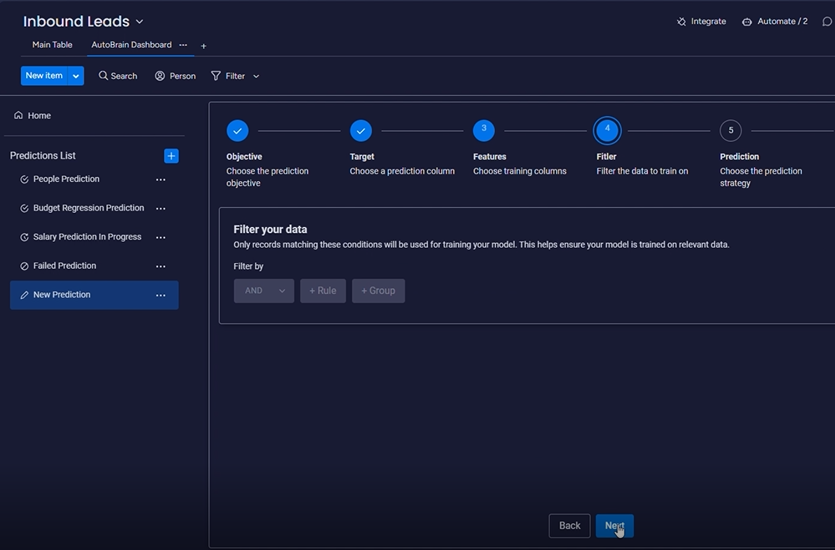Click the Search magnifier in toolbar

[x=103, y=76]
